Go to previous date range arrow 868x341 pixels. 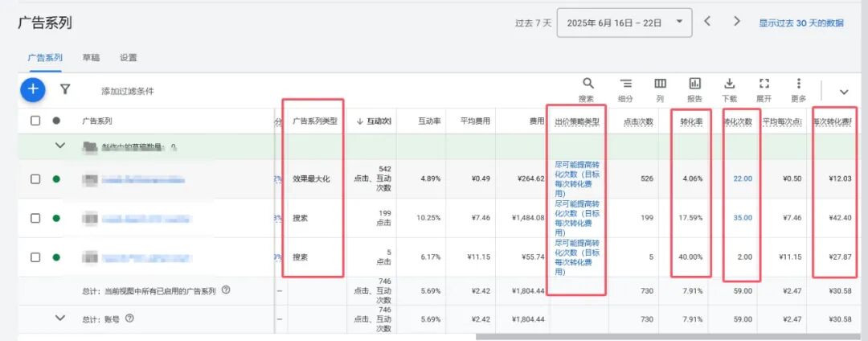click(707, 22)
